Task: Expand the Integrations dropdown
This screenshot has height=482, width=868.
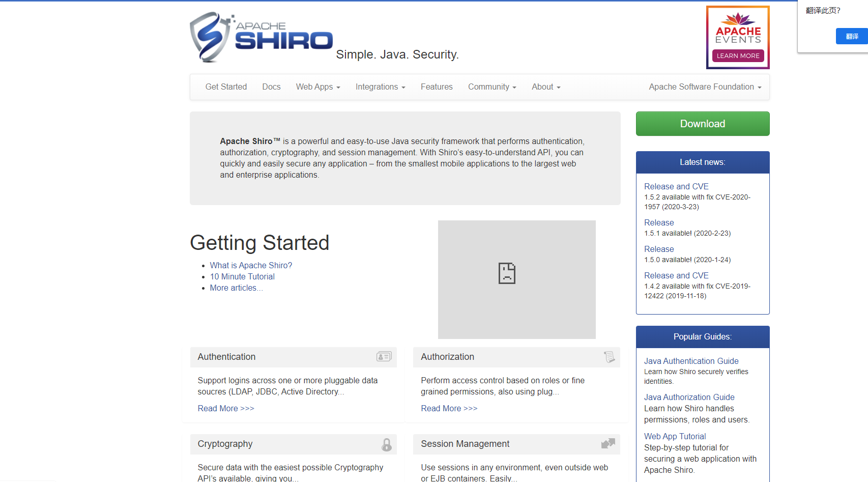Action: (380, 87)
